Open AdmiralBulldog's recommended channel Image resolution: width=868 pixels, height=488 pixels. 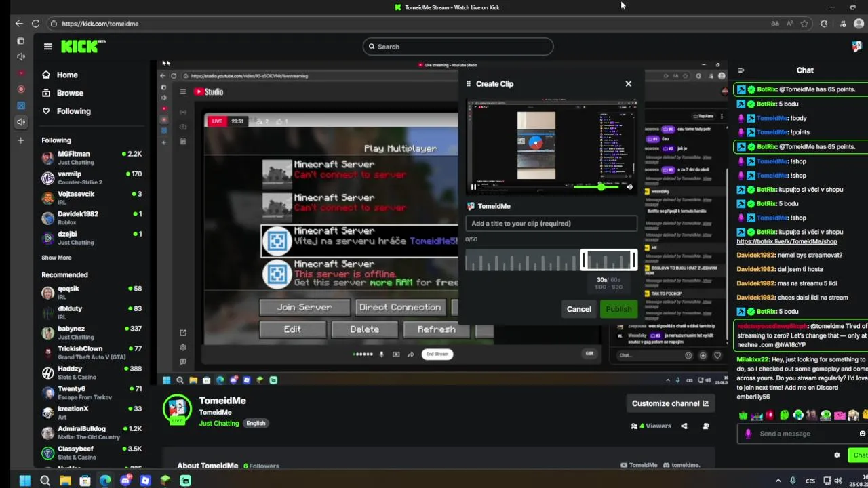pyautogui.click(x=92, y=433)
